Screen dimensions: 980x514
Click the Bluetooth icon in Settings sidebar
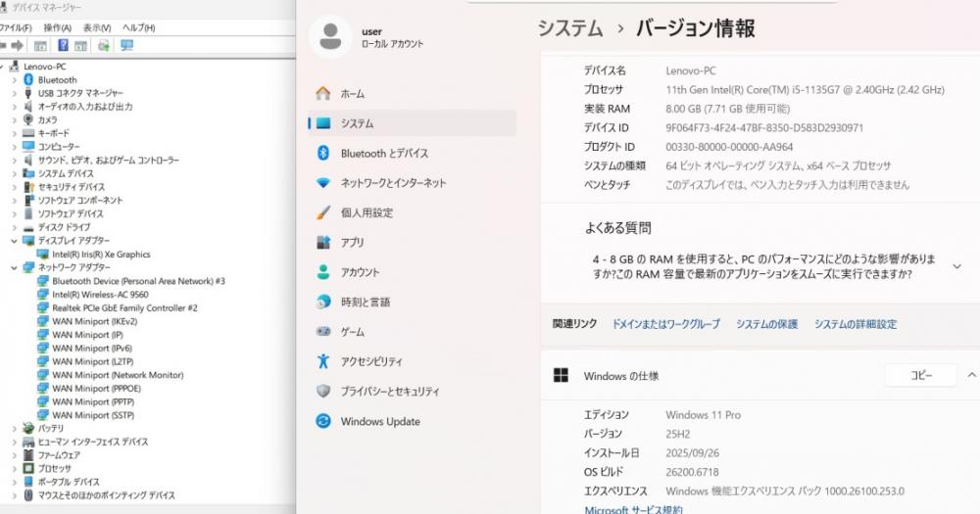coord(323,153)
